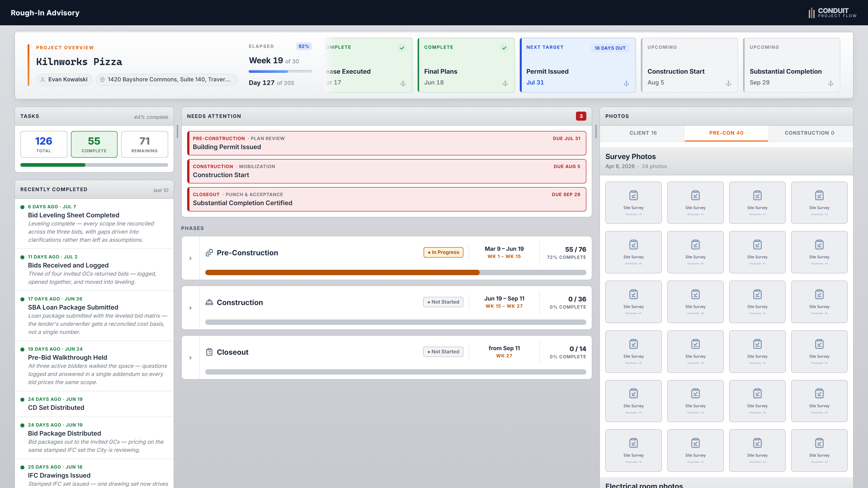Open the Permit Issued next target card
This screenshot has width=868, height=488.
coord(578,65)
